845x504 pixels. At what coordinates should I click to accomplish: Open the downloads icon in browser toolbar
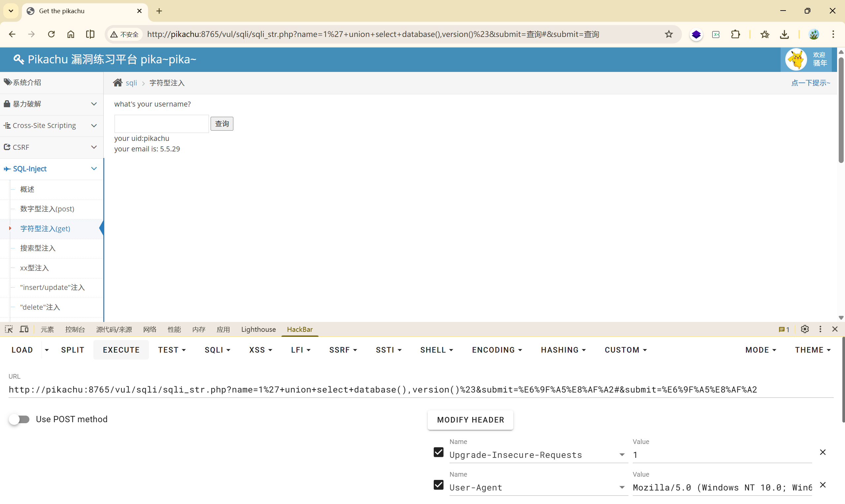click(x=784, y=34)
